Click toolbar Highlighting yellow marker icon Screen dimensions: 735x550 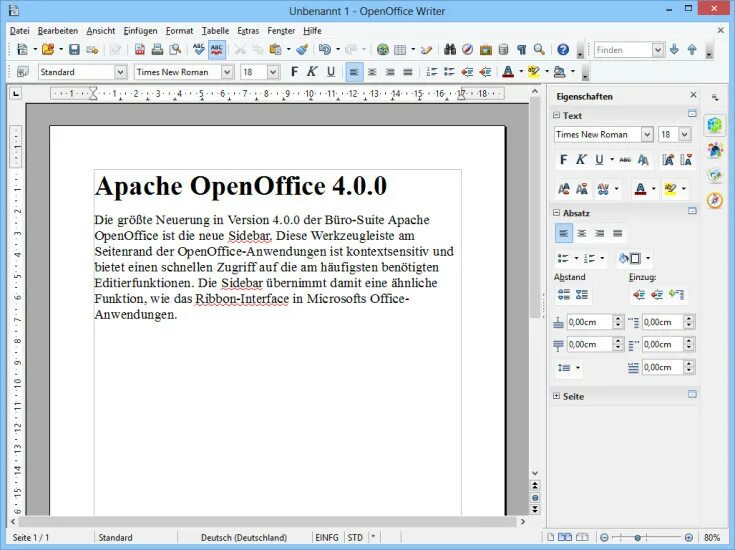[x=533, y=72]
